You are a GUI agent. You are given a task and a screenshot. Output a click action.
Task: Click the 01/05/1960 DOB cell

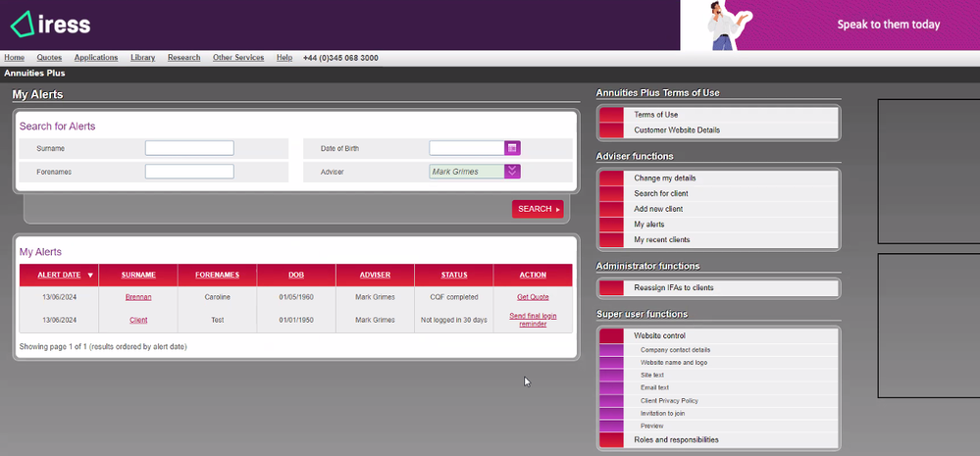(x=296, y=297)
